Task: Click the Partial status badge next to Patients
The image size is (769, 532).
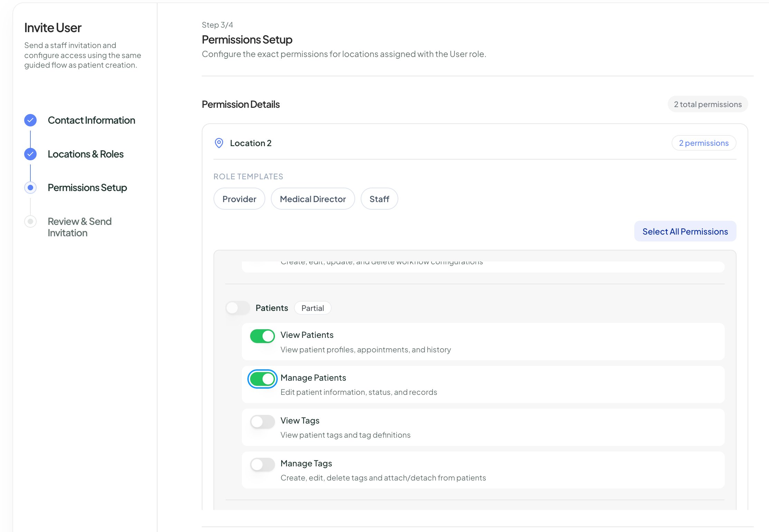Action: click(x=313, y=308)
